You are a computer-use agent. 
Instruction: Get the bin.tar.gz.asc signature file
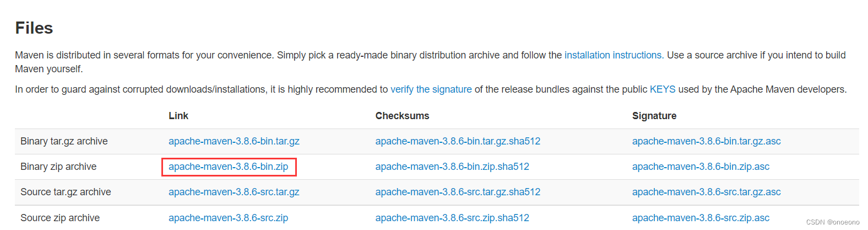coord(706,141)
